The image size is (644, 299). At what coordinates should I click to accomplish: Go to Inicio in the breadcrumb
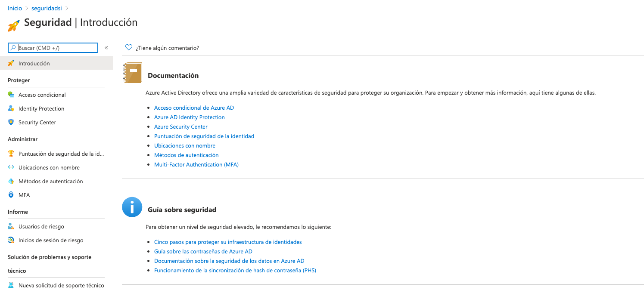(x=15, y=8)
